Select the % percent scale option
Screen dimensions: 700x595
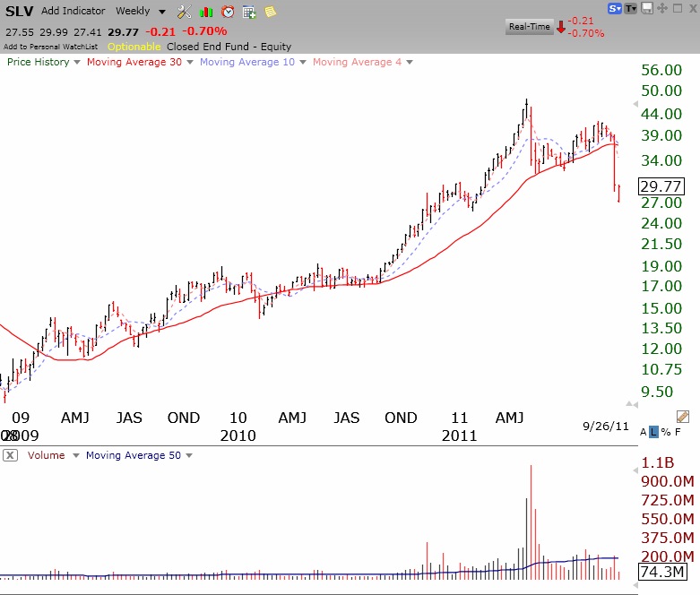[667, 432]
